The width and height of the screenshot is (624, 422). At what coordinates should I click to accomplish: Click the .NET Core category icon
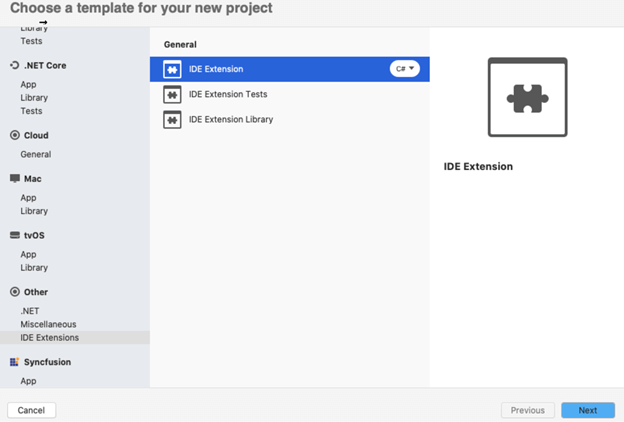click(14, 65)
